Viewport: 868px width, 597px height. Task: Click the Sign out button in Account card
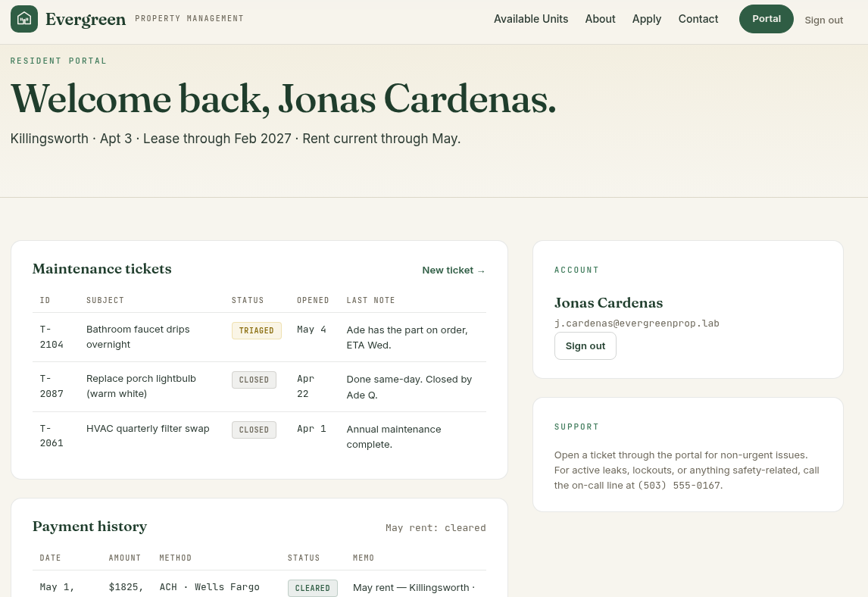pos(585,346)
